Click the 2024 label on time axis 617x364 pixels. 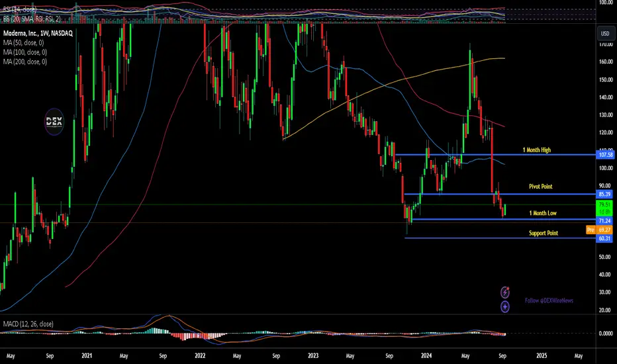tap(426, 356)
